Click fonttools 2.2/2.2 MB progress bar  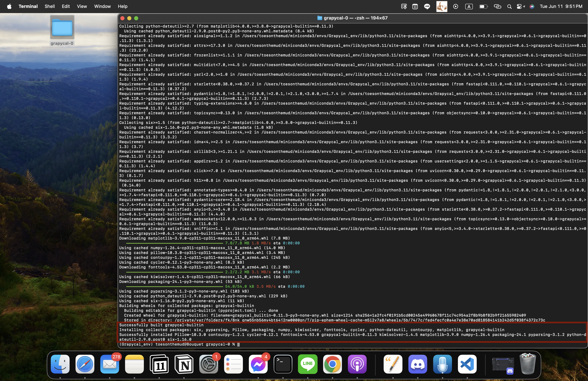pos(175,272)
